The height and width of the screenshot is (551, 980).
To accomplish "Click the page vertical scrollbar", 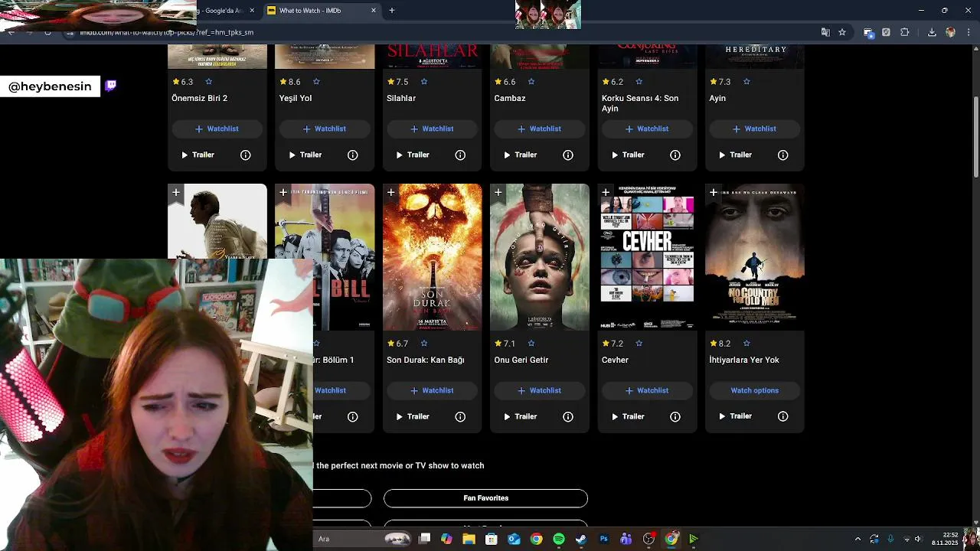I will [x=976, y=138].
